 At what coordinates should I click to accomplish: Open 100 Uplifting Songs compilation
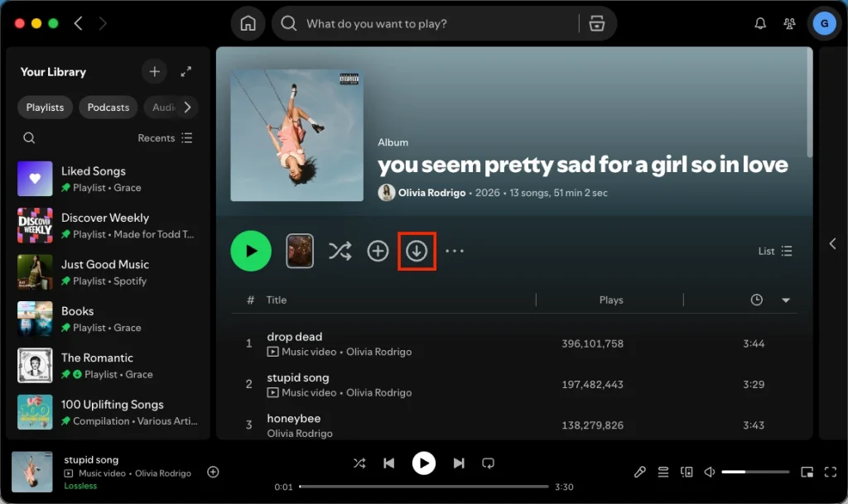coord(108,412)
